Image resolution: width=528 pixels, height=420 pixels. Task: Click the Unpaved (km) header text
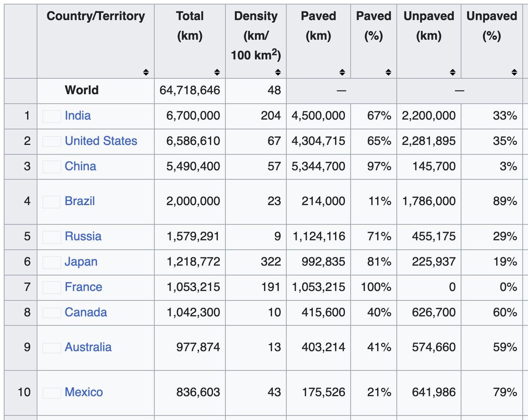[429, 26]
